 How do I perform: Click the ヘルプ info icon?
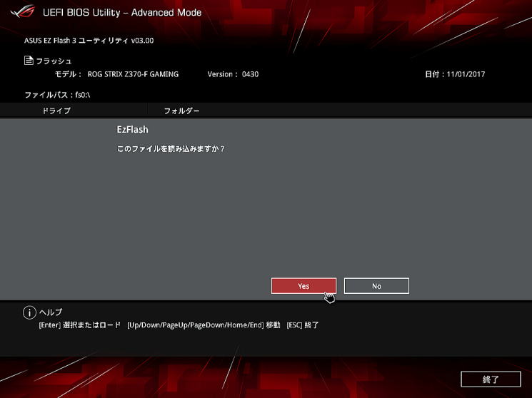(29, 312)
